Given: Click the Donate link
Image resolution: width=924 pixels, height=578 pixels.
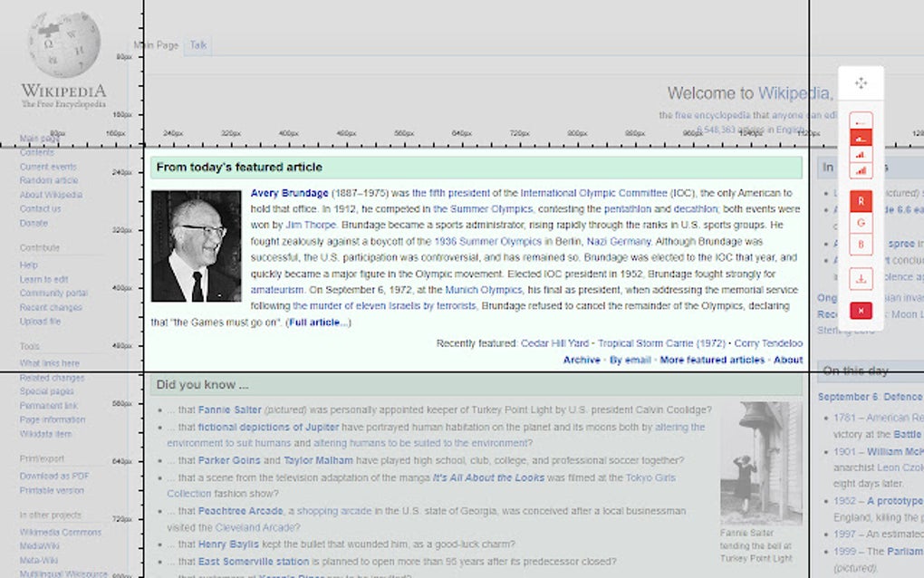Looking at the screenshot, I should [34, 223].
